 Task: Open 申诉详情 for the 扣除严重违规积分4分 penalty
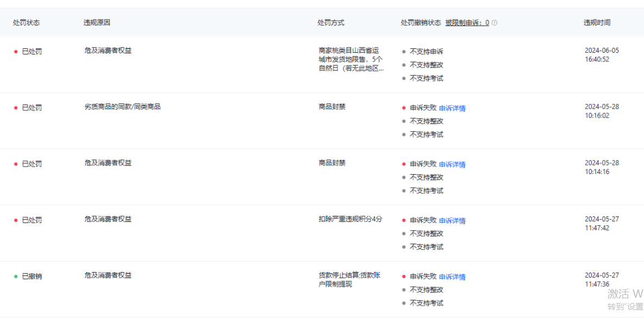point(452,220)
